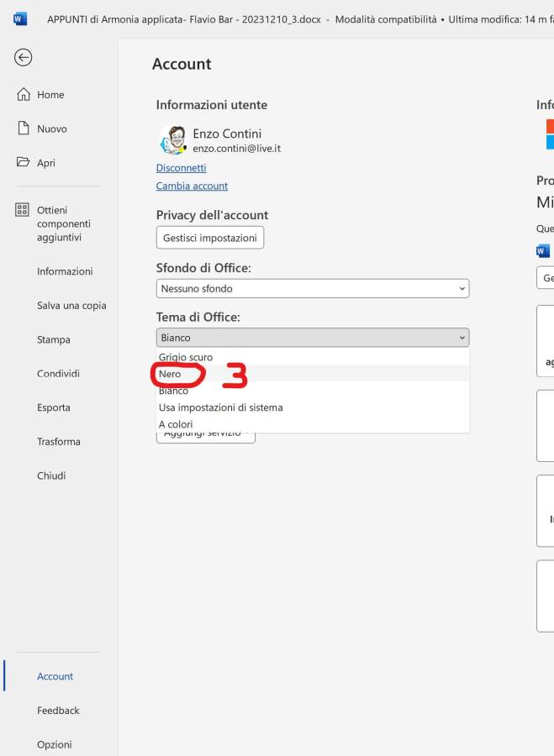Select Nero theme option
The image size is (554, 756).
click(x=170, y=374)
